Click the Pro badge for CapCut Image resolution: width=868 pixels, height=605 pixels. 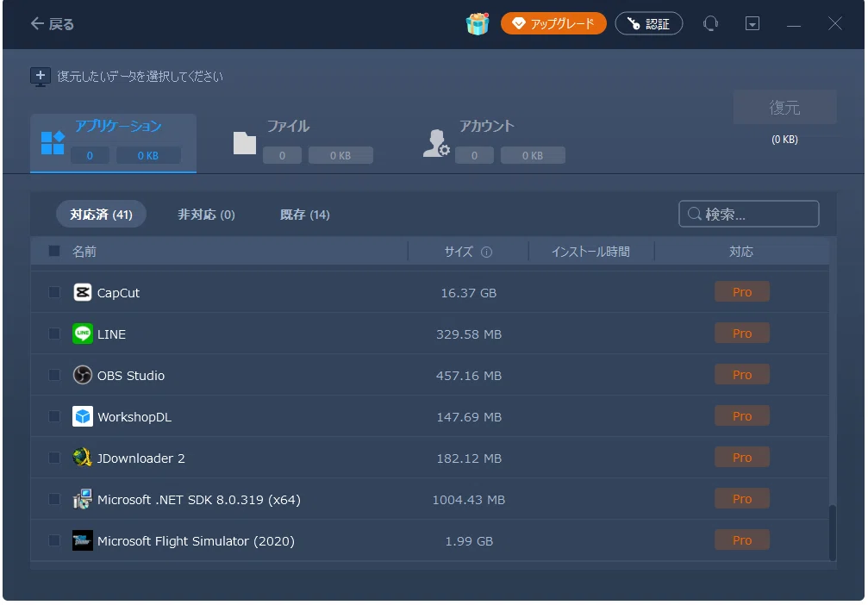[742, 291]
